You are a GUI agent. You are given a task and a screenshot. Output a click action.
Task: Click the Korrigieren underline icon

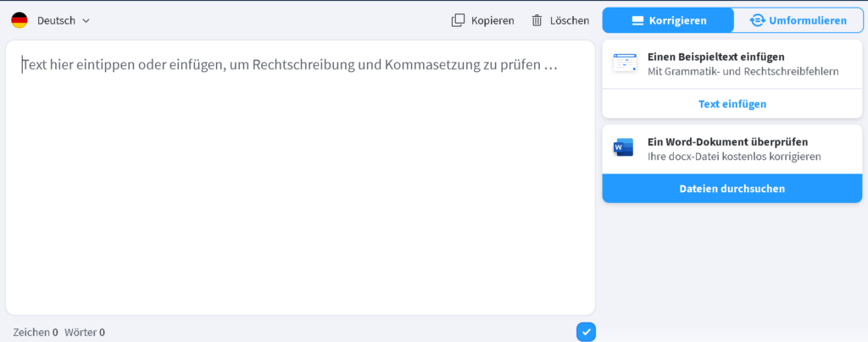(638, 21)
